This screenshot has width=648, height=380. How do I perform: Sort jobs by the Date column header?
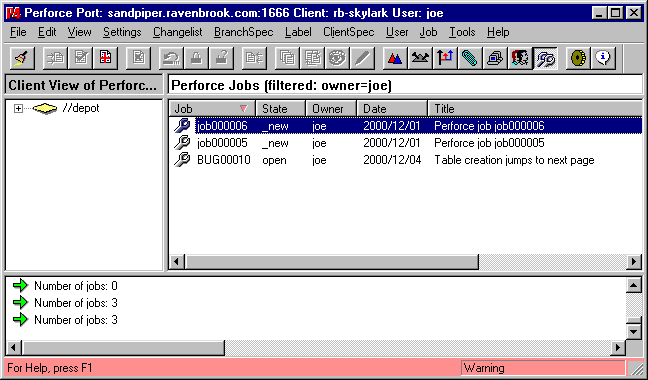point(392,109)
